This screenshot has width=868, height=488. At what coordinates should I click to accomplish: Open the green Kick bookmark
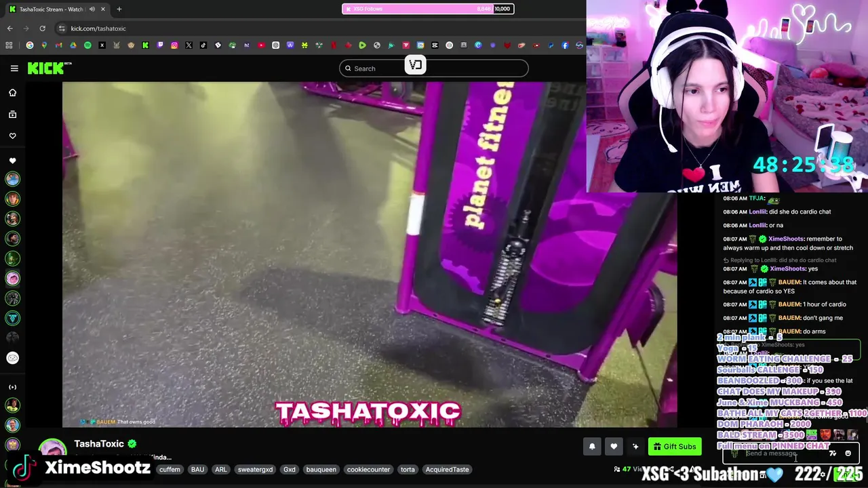(x=145, y=45)
